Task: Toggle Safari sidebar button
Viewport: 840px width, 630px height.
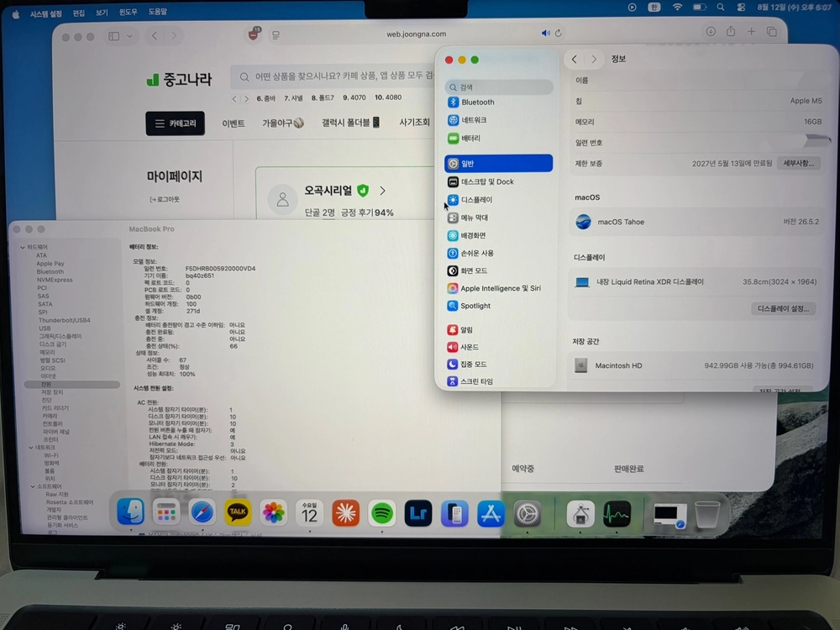Action: point(113,36)
